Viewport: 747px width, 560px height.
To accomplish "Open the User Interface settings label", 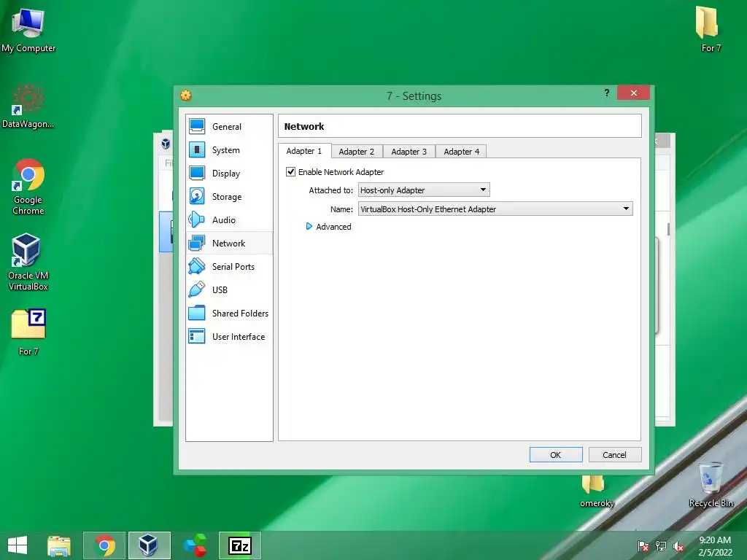I will click(239, 337).
